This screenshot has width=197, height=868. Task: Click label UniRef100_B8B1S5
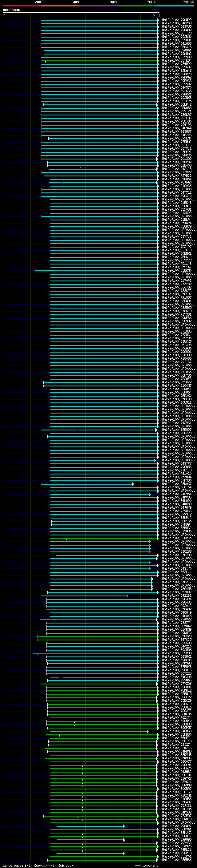tap(177, 521)
